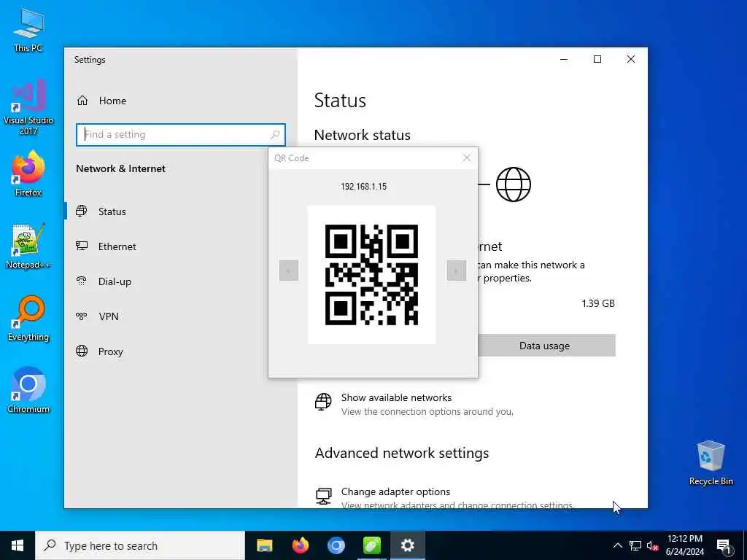This screenshot has height=560, width=747.
Task: Open Chromium desktop shortcut
Action: click(28, 391)
